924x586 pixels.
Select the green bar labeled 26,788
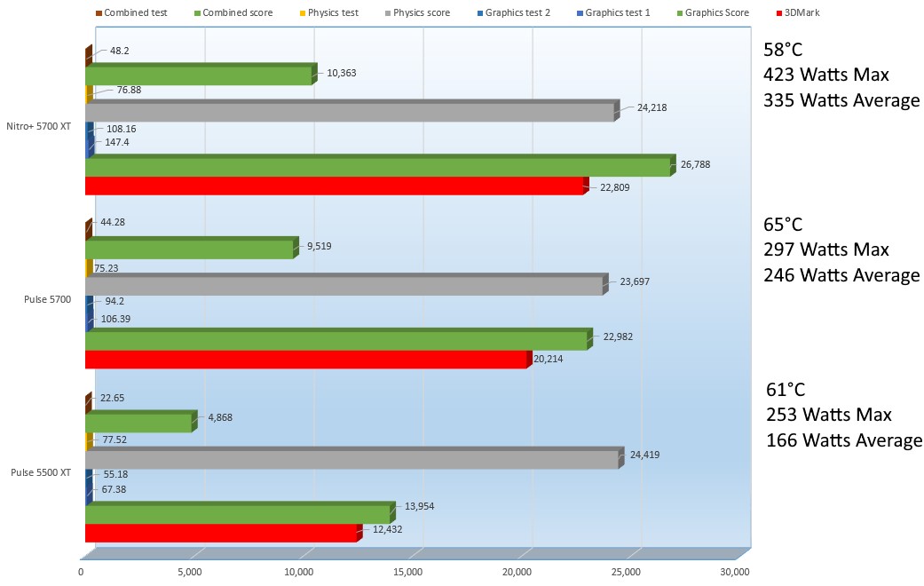tap(377, 168)
